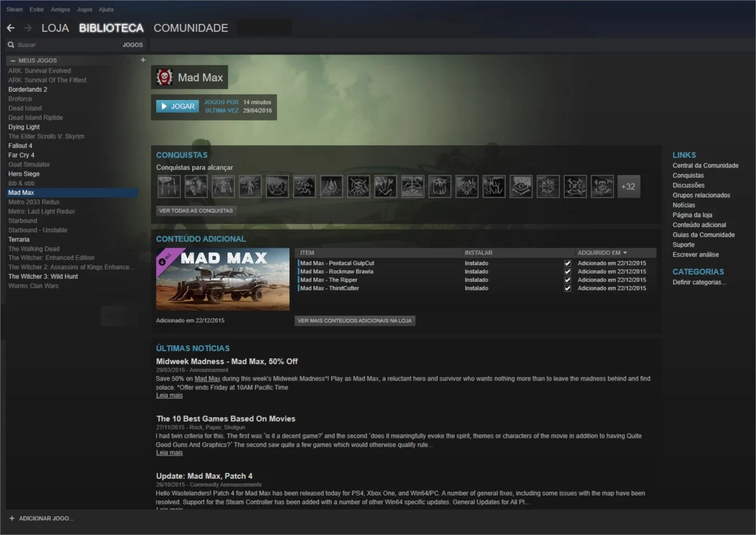
Task: Toggle the Rockmaw Brawla installed checkbox
Action: tap(568, 271)
